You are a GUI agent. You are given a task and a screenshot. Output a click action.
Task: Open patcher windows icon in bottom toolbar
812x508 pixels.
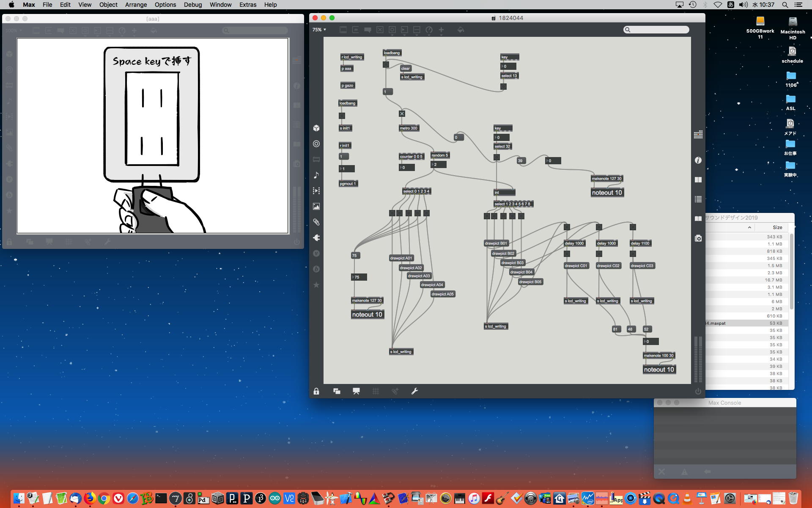click(x=337, y=391)
